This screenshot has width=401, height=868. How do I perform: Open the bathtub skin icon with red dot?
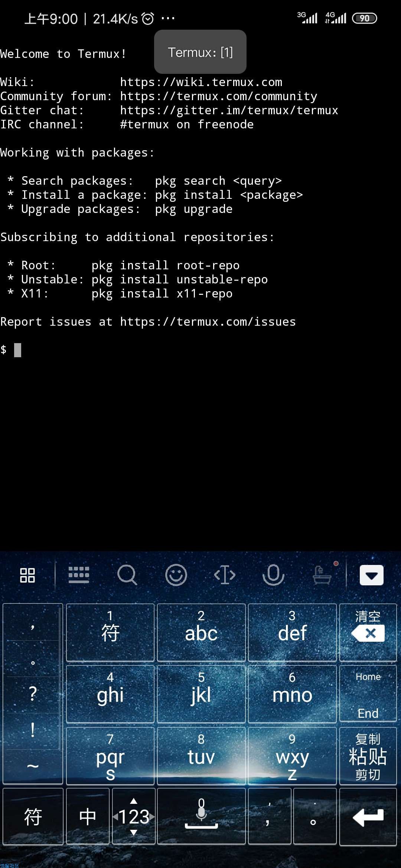click(x=322, y=574)
